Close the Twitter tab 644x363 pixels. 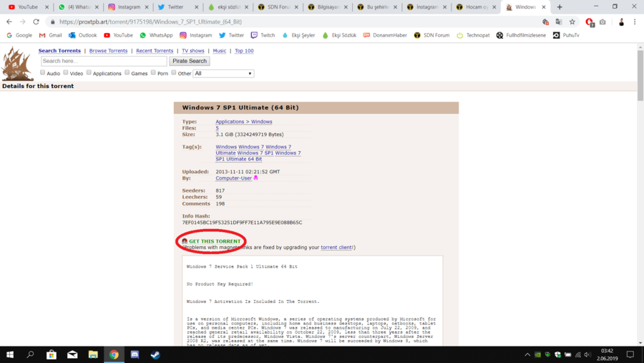point(196,7)
